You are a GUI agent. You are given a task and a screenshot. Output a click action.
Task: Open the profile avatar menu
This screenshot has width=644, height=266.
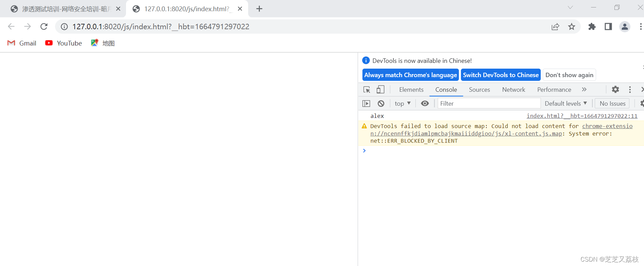click(625, 26)
